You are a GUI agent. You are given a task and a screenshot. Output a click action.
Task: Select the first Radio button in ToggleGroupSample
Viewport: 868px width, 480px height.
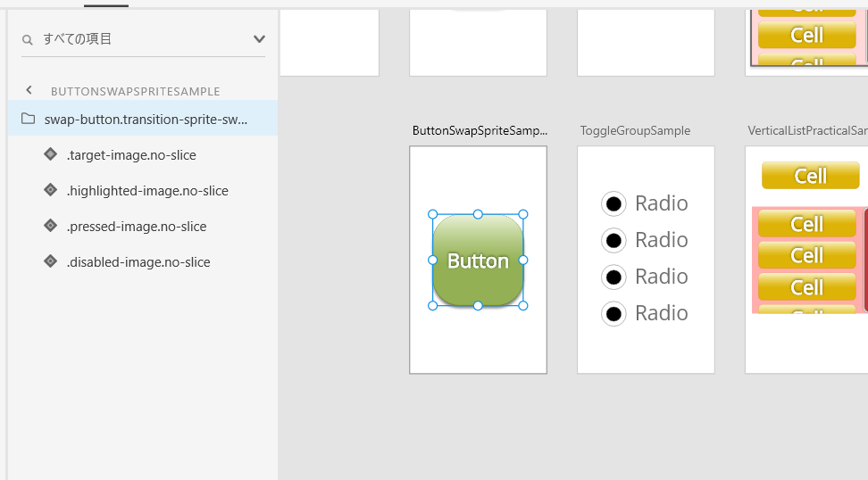point(613,204)
